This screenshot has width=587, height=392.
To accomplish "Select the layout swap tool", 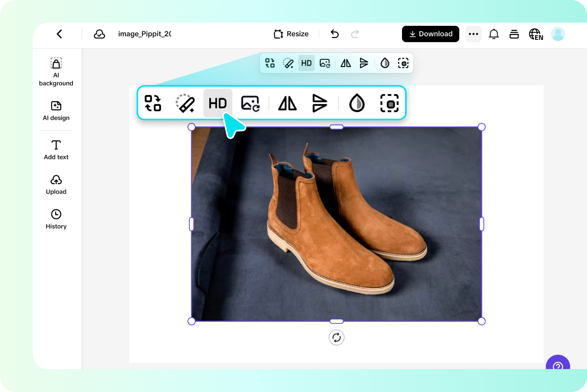I will click(x=153, y=103).
